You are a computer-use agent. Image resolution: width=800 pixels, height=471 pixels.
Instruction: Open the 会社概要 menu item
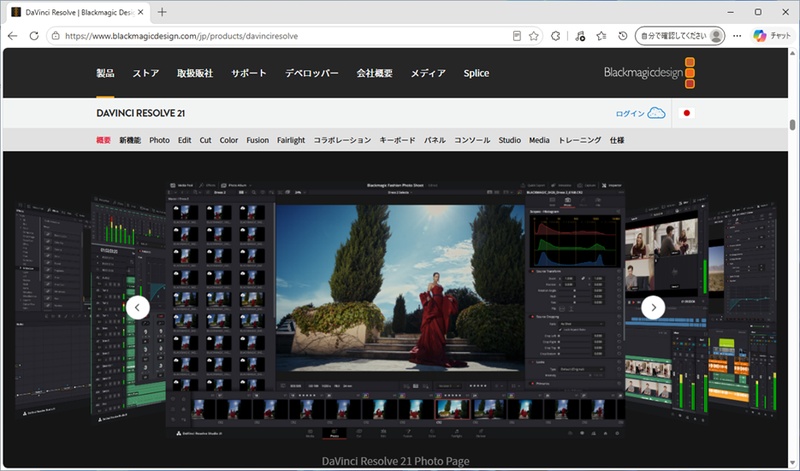pos(374,73)
